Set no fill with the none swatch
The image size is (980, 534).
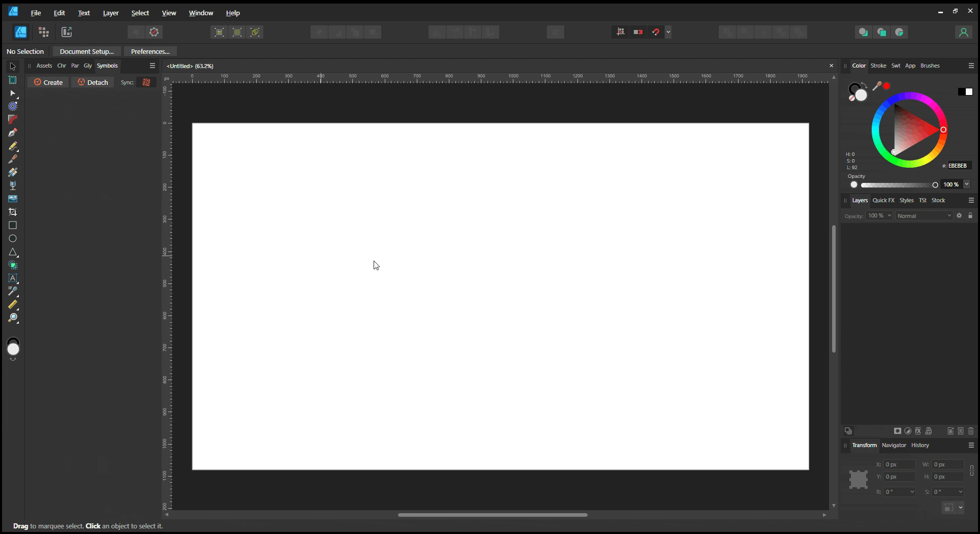click(x=852, y=98)
